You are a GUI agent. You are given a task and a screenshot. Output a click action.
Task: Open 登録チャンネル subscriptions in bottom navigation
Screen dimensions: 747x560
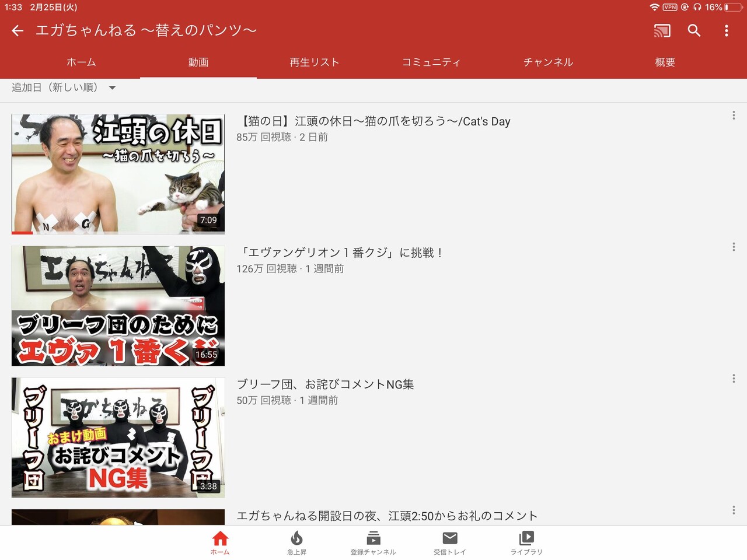pos(373,543)
